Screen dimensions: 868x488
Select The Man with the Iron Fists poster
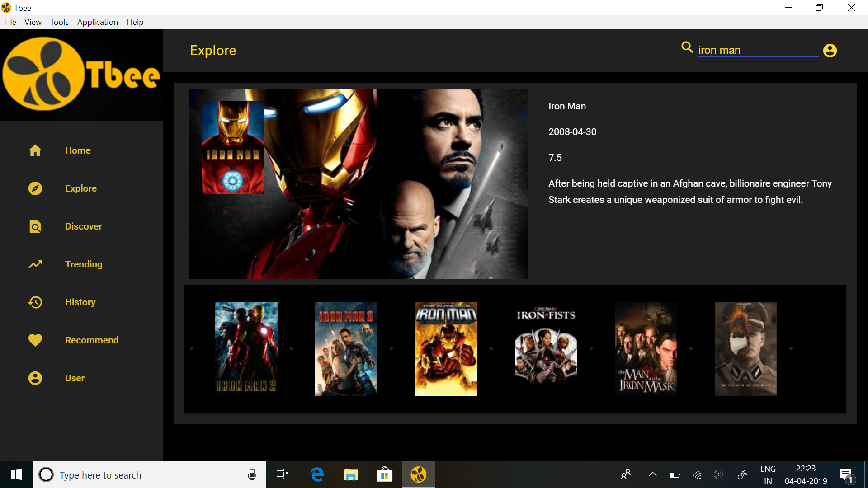(x=546, y=349)
